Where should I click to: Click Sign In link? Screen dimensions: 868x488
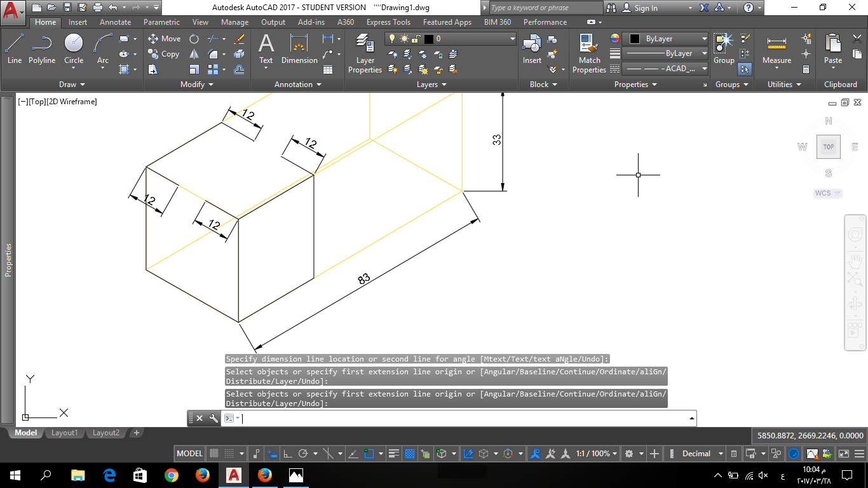click(646, 8)
